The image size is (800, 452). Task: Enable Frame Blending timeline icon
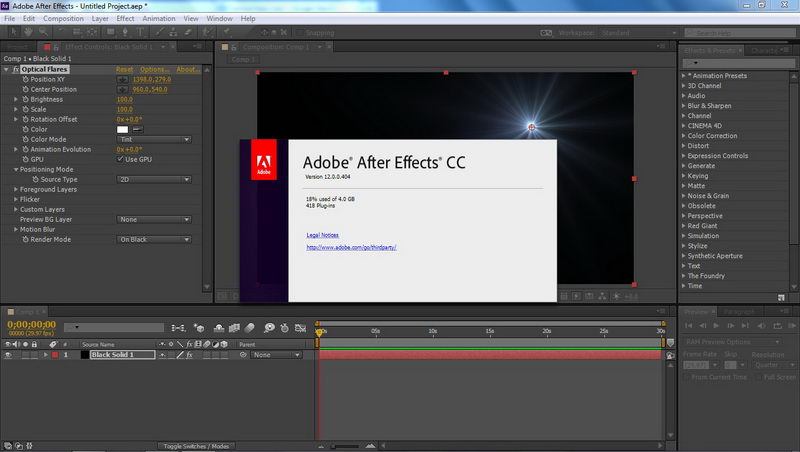tap(234, 328)
